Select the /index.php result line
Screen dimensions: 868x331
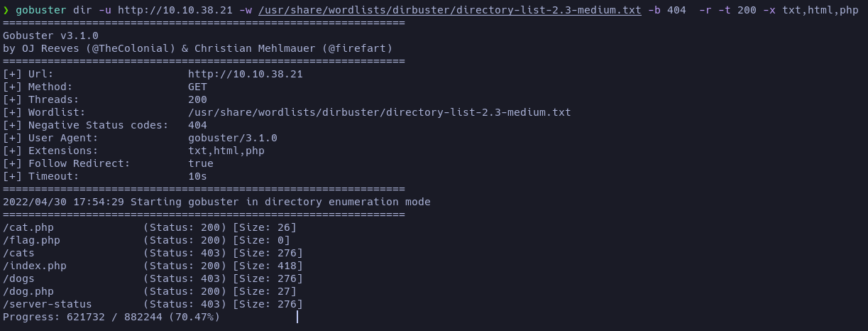click(x=153, y=266)
